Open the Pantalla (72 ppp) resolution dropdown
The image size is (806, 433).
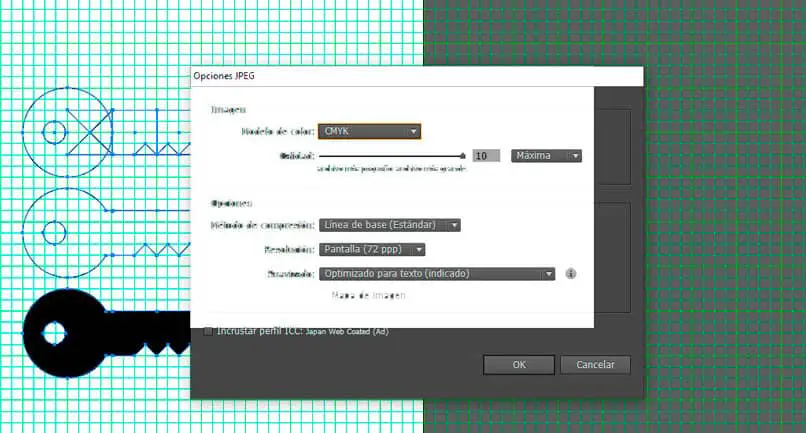point(372,249)
